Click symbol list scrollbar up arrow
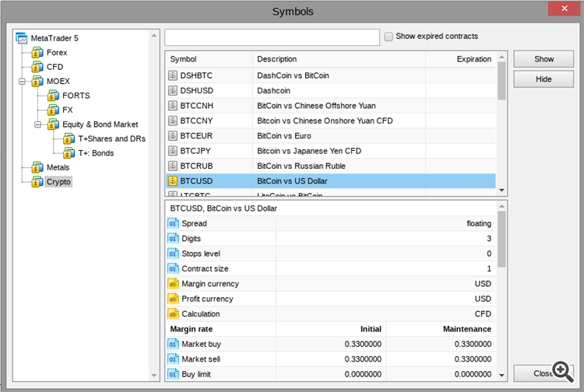Viewport: 584px width, 392px height. 501,57
